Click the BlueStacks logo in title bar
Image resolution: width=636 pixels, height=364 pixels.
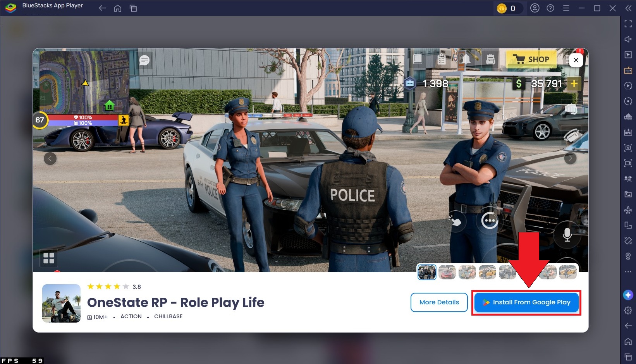pos(10,8)
